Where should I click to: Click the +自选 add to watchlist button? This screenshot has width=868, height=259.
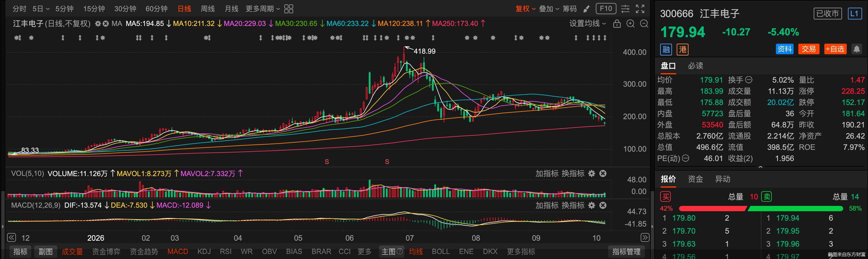coord(835,49)
